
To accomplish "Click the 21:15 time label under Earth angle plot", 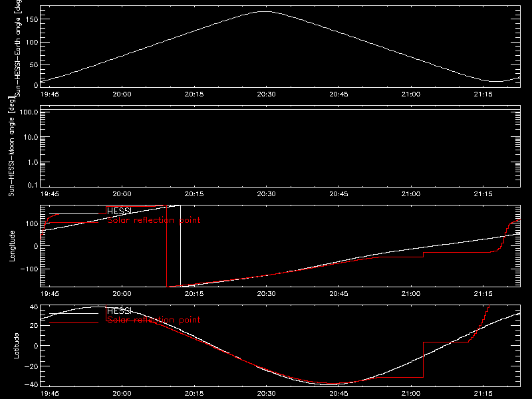I will (483, 94).
